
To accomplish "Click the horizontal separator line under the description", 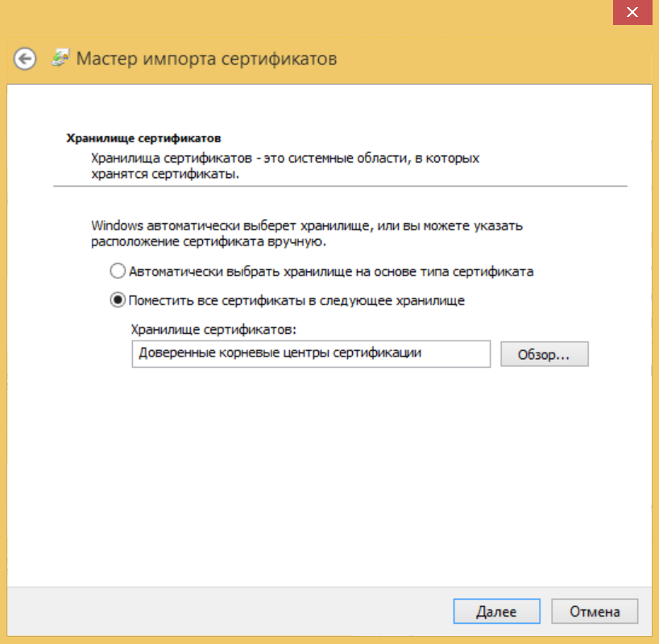I will [340, 187].
